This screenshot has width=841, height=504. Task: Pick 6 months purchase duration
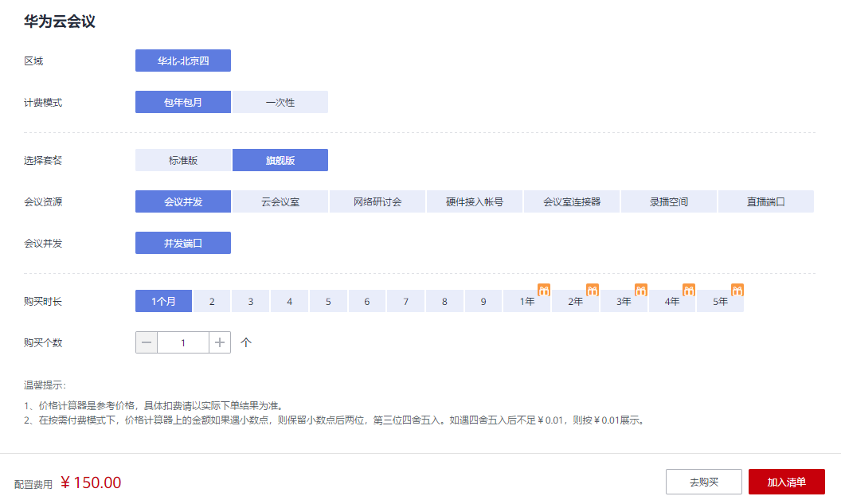click(367, 301)
